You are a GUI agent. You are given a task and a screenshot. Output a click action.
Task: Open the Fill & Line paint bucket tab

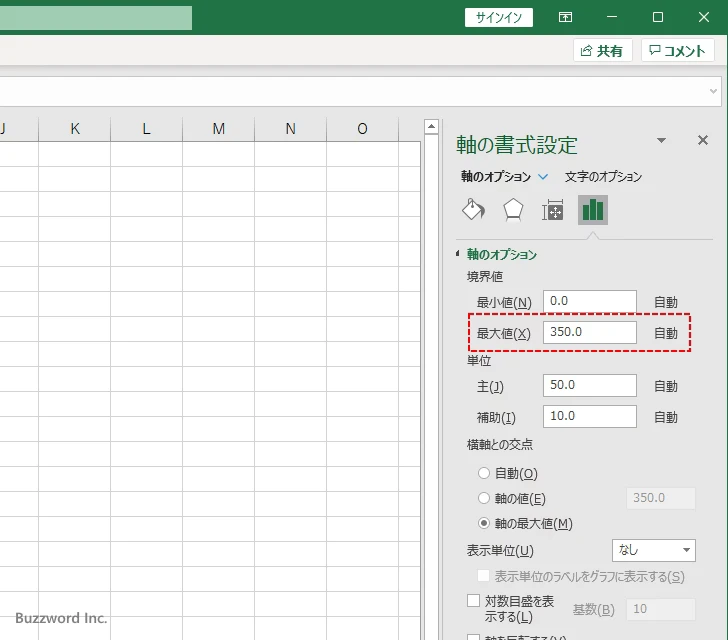[x=474, y=210]
